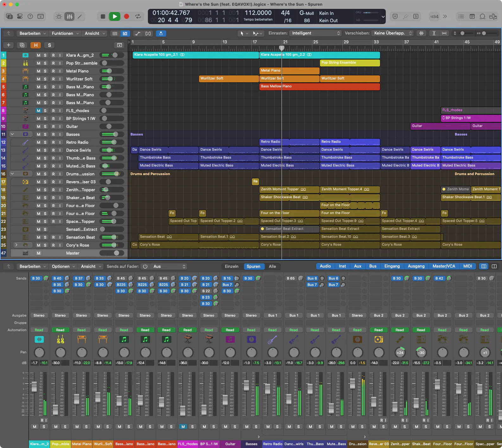Viewport: 502px width, 448px height.
Task: Add a new track with plus button
Action: click(x=9, y=45)
